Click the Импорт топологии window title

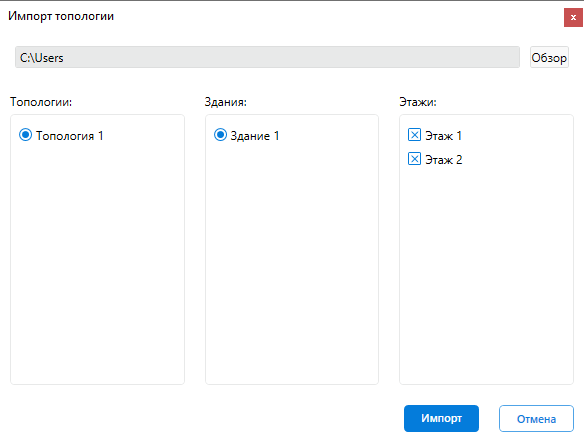pos(61,16)
